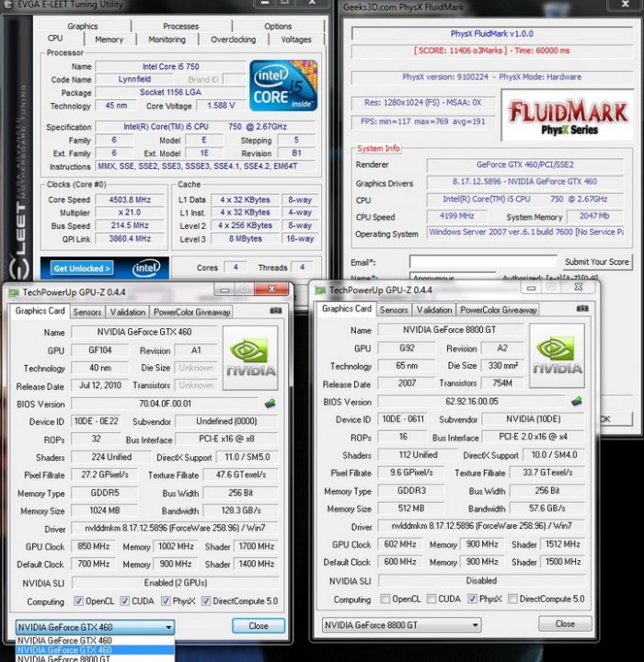Click the FluidMark score line 11406 o3Marks
The width and height of the screenshot is (644, 662).
click(x=491, y=51)
